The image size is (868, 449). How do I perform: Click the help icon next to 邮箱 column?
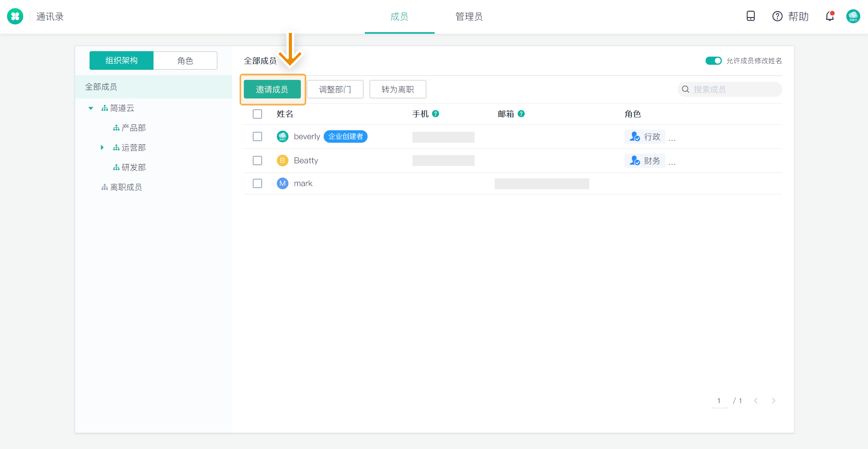pyautogui.click(x=521, y=114)
